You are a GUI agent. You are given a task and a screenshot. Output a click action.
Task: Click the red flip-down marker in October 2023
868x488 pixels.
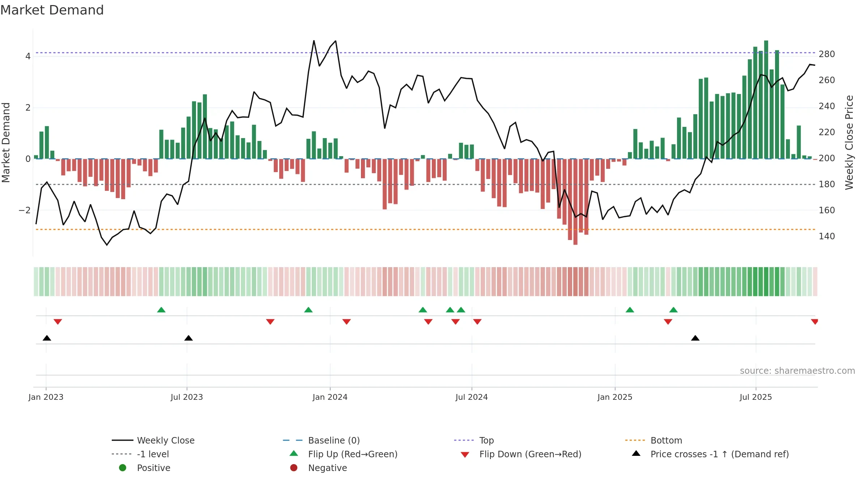pos(270,322)
